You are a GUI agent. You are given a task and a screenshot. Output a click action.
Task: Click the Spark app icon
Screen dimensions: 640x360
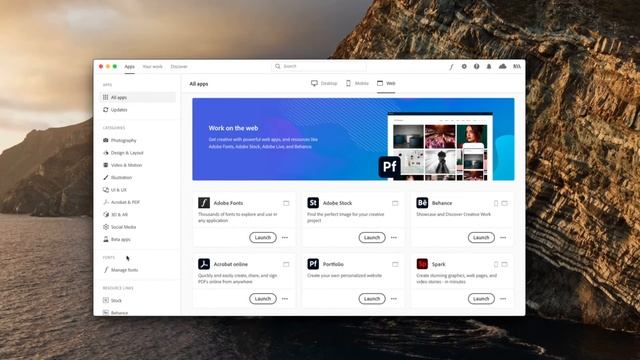tap(422, 264)
